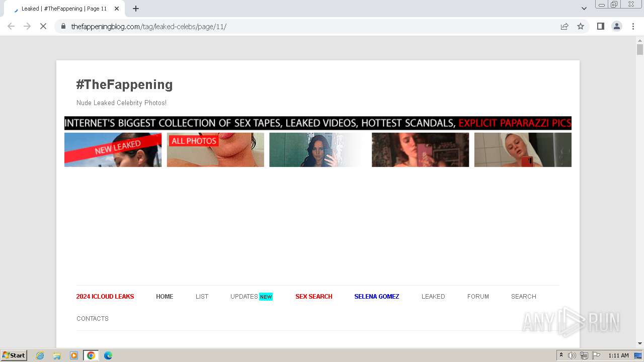Go to the HOME menu item
Viewport: 644px width, 362px height.
point(165,297)
